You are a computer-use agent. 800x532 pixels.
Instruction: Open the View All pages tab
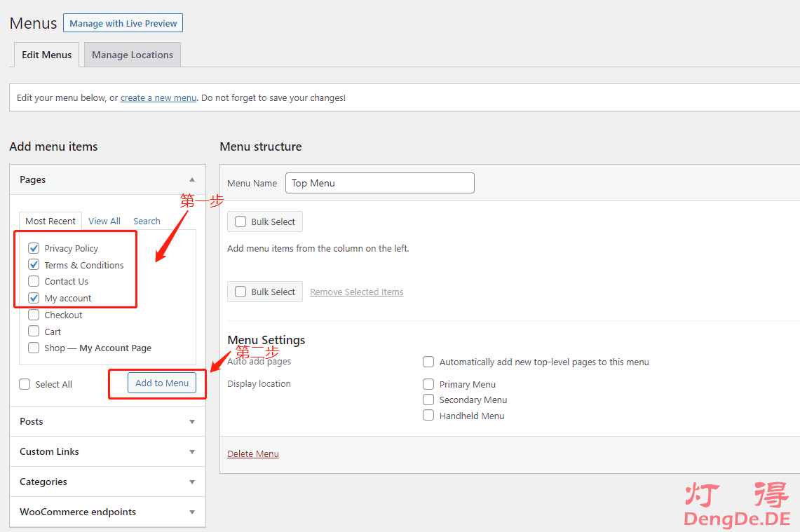[x=104, y=221]
